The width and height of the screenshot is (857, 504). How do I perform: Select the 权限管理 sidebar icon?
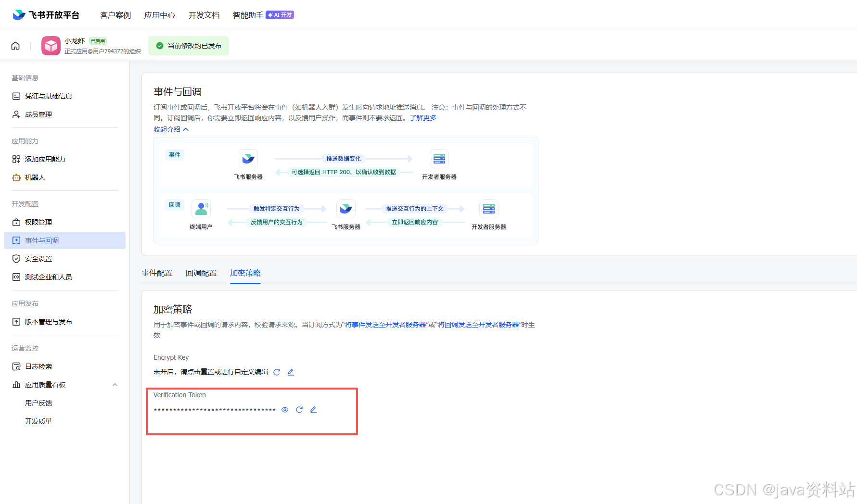click(16, 222)
